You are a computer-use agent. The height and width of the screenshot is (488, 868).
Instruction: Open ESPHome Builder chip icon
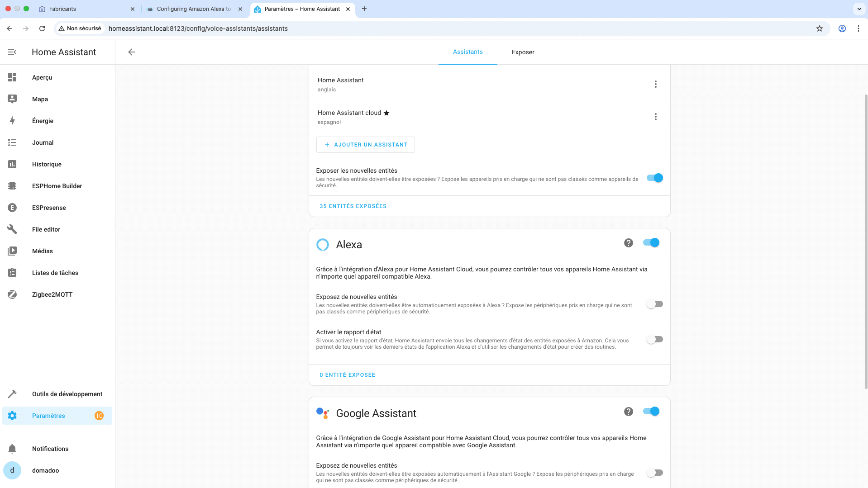click(12, 186)
